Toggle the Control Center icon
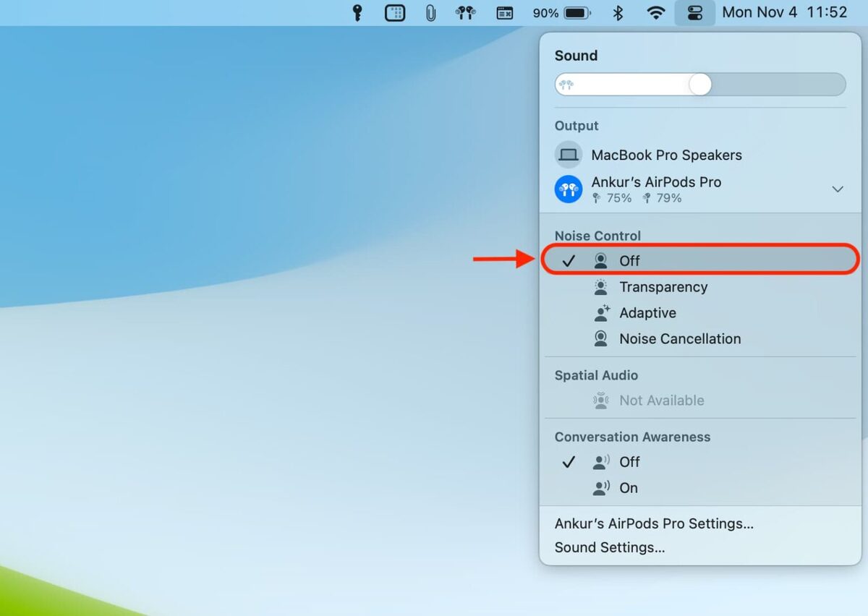The image size is (868, 616). [x=694, y=13]
